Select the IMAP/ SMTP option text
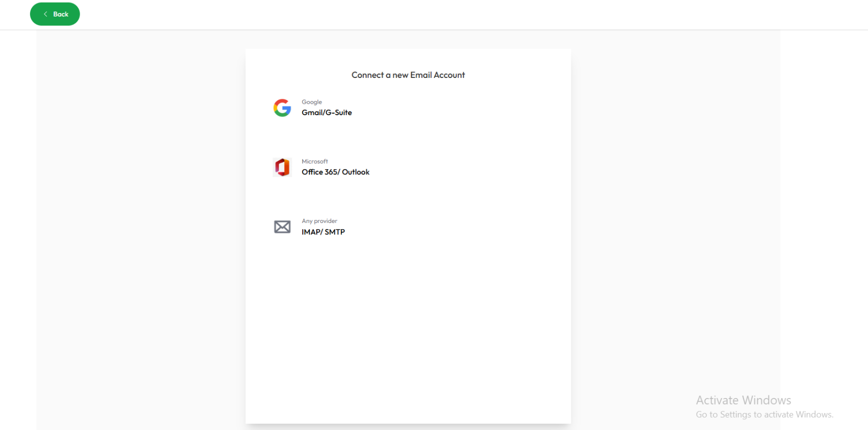Screen dimensions: 868x430 [323, 232]
